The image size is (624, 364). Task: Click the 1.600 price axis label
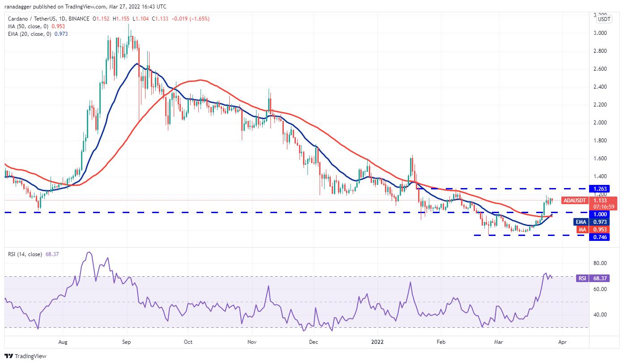(x=600, y=158)
